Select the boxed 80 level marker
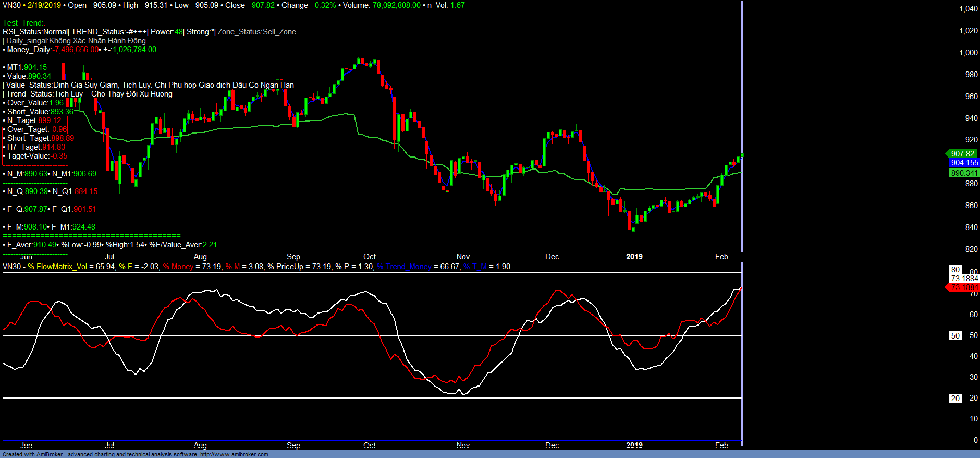The height and width of the screenshot is (458, 980). [955, 270]
